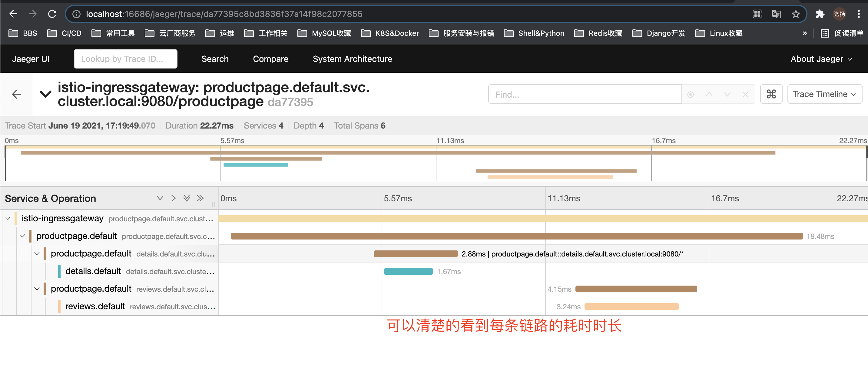Collapse productpage.default reviews call span
The height and width of the screenshot is (382, 868).
click(x=37, y=289)
